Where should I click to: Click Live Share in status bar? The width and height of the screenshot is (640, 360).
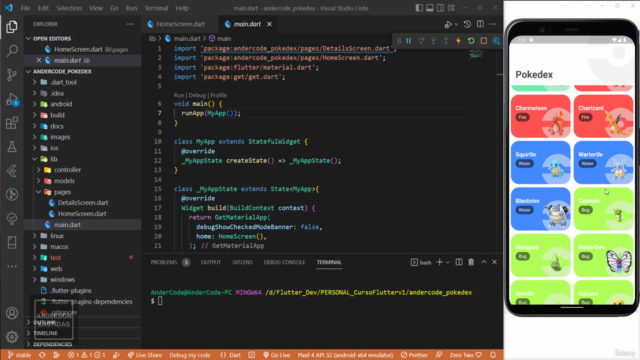pyautogui.click(x=144, y=355)
